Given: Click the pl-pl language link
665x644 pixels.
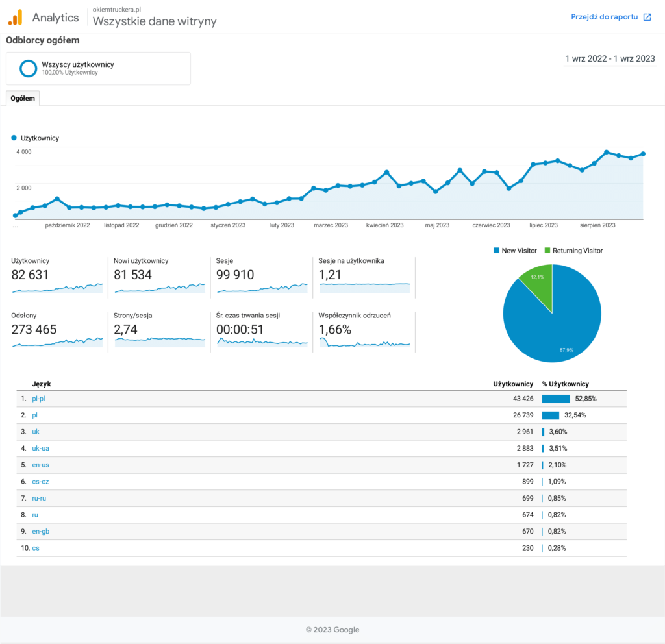Looking at the screenshot, I should click(38, 399).
